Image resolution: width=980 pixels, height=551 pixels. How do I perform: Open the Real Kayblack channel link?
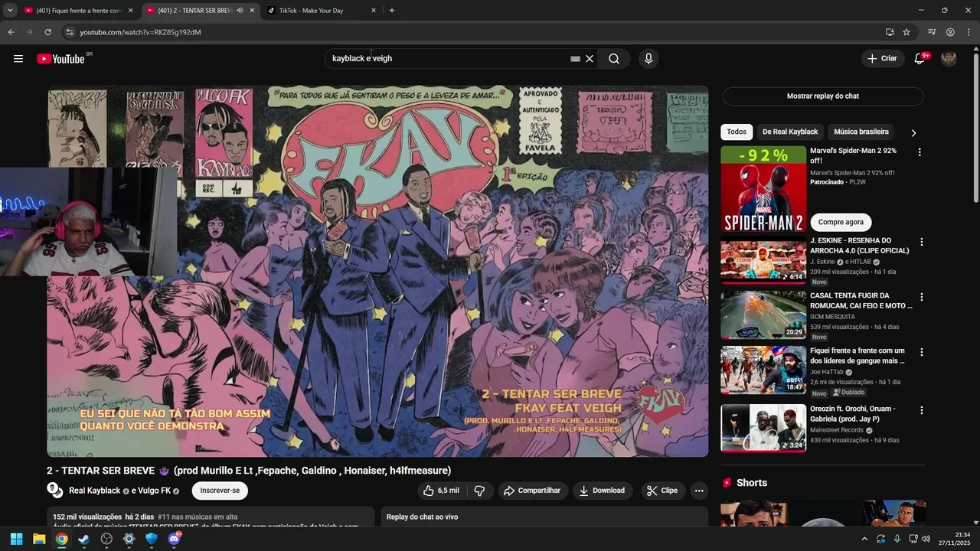click(95, 491)
